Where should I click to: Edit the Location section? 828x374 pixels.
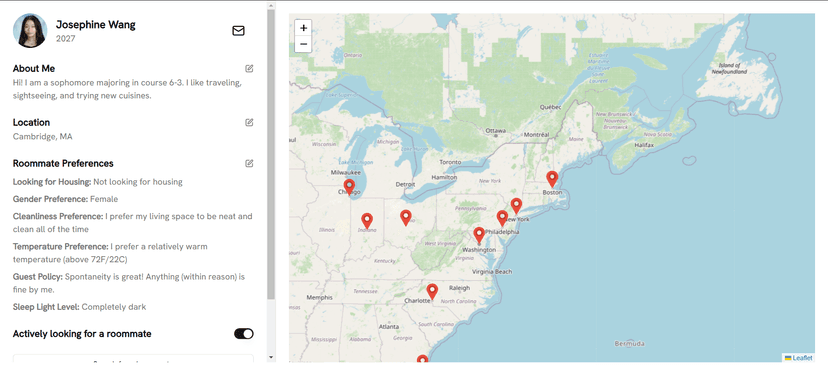(249, 122)
